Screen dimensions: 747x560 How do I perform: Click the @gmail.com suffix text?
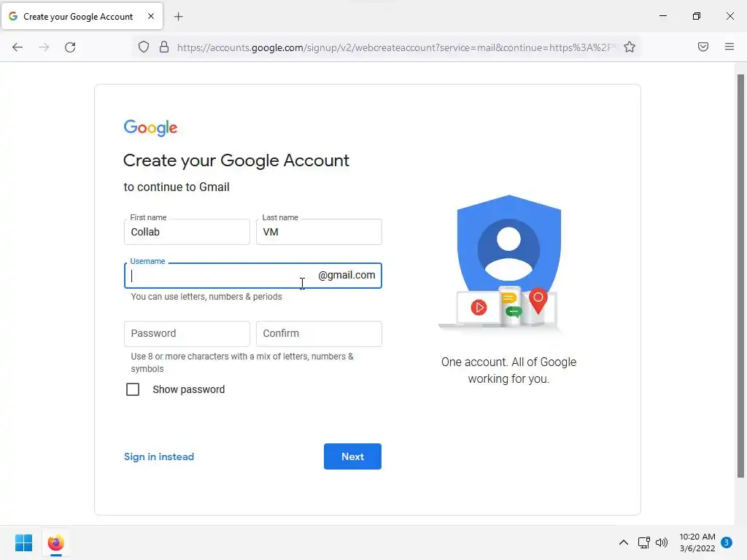(x=347, y=275)
